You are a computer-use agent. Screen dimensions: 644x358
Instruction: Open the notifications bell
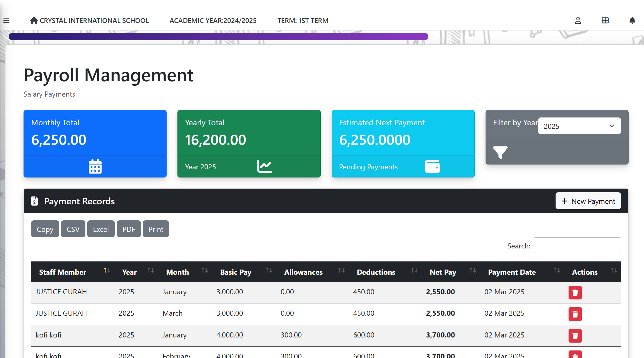(x=632, y=21)
